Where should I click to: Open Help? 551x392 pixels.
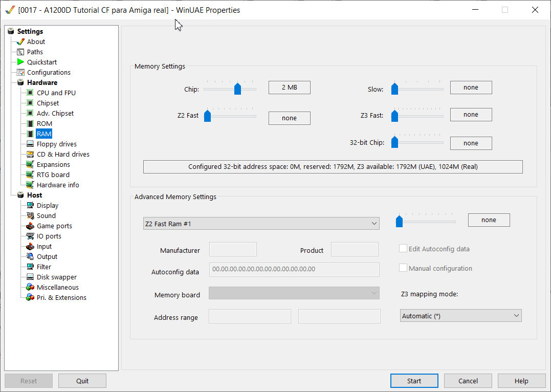pos(521,381)
